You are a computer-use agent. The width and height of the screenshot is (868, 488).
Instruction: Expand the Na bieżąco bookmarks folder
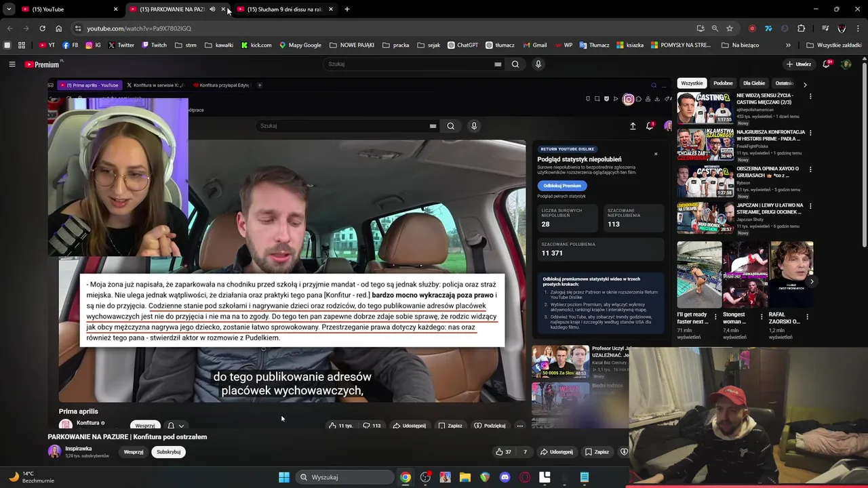[740, 45]
